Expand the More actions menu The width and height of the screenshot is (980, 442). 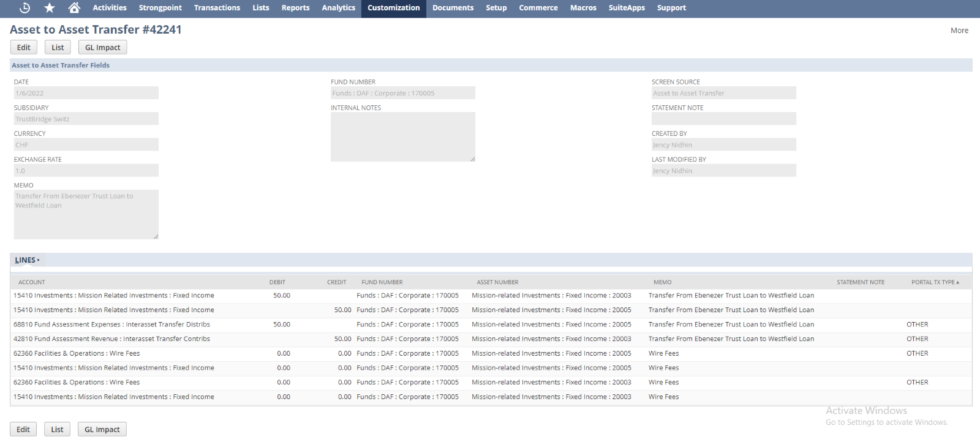click(x=959, y=31)
